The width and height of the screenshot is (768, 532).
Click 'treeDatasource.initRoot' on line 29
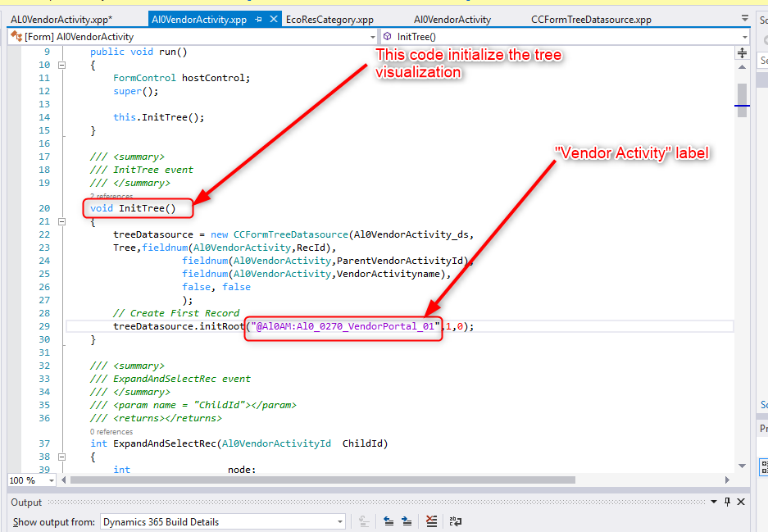click(179, 326)
